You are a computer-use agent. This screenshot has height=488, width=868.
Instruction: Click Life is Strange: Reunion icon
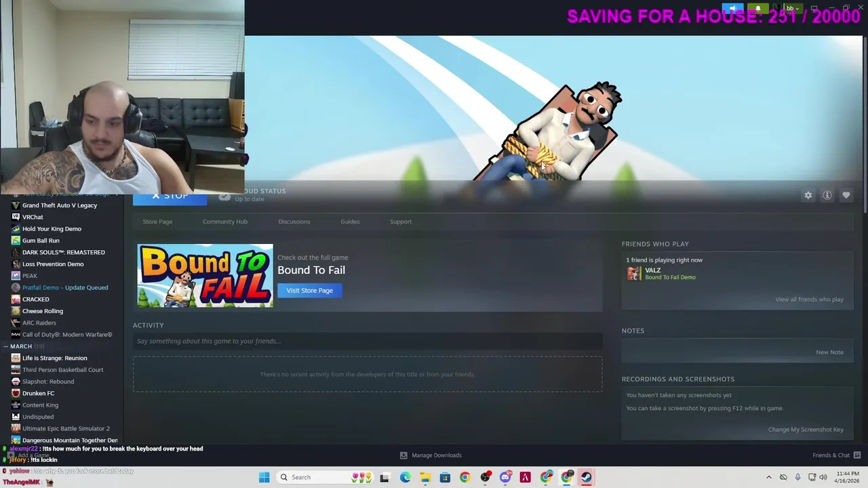16,358
